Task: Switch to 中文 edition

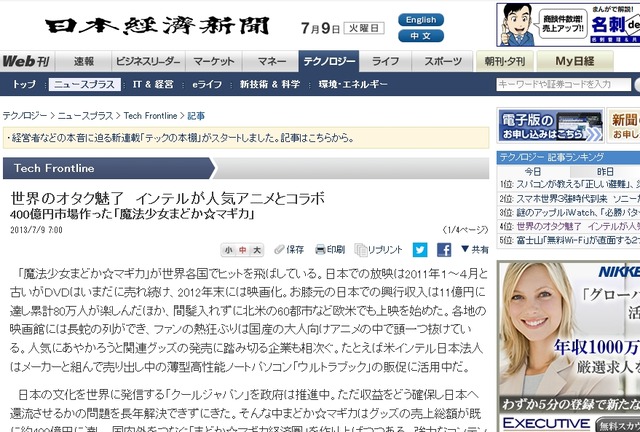Action: pyautogui.click(x=421, y=36)
